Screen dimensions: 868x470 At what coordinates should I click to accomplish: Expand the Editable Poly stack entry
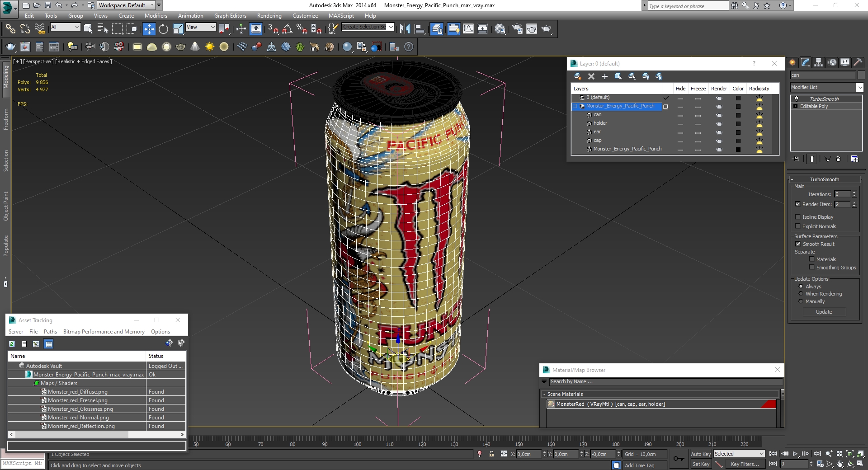click(795, 106)
